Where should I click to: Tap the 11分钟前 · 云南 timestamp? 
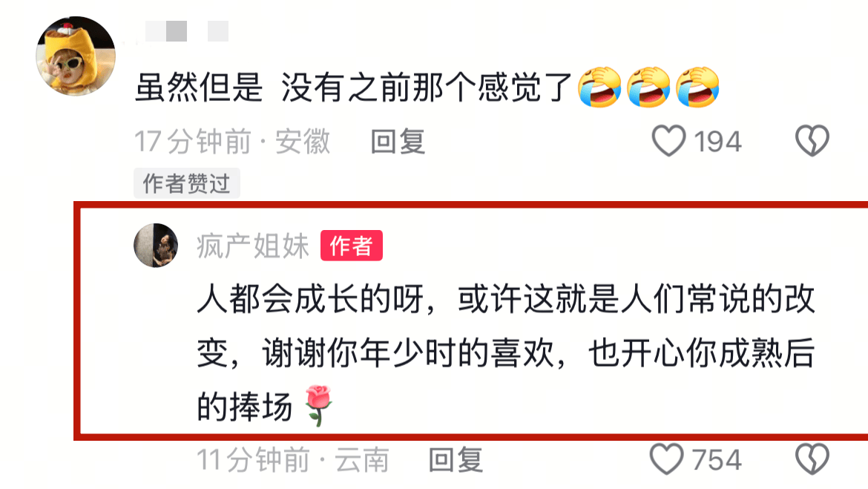(293, 459)
